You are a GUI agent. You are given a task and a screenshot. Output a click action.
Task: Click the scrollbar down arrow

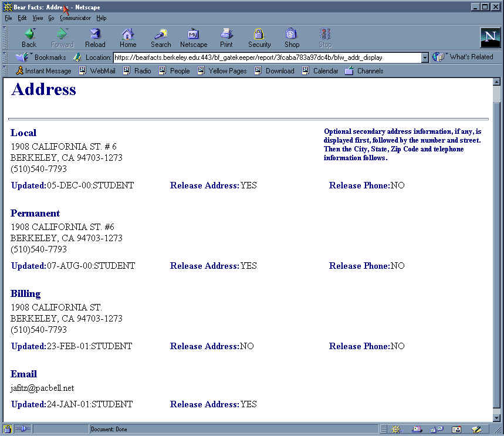click(x=496, y=418)
